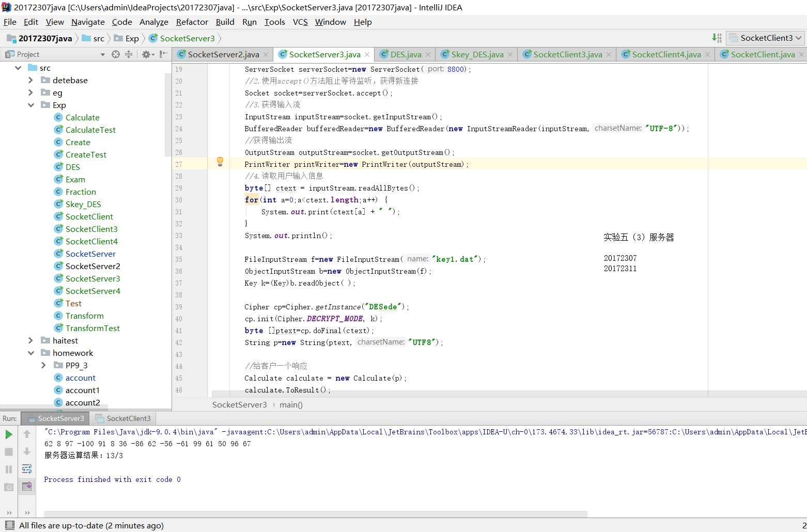Click the editor horizontal scrollbar
This screenshot has width=807, height=532.
coord(460,394)
